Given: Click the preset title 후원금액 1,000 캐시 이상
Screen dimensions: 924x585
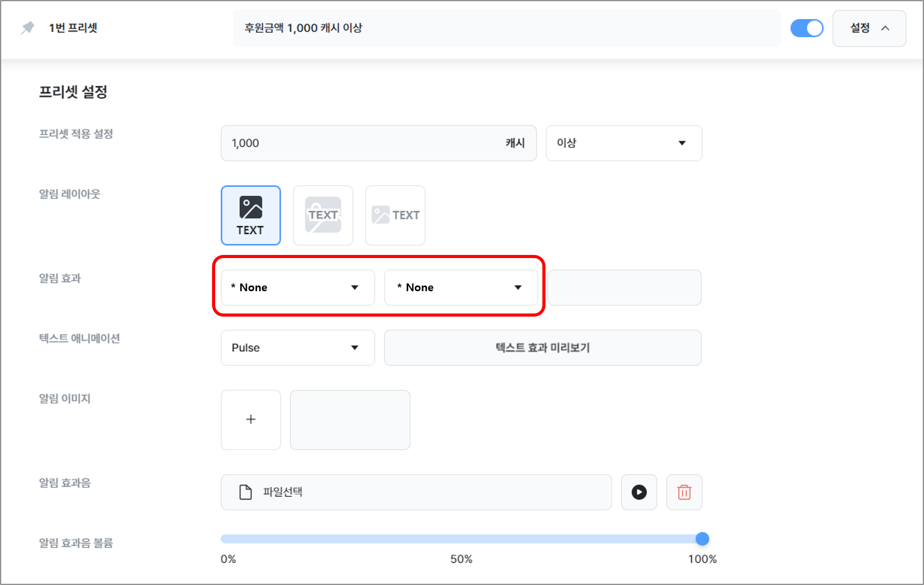Looking at the screenshot, I should (x=303, y=28).
